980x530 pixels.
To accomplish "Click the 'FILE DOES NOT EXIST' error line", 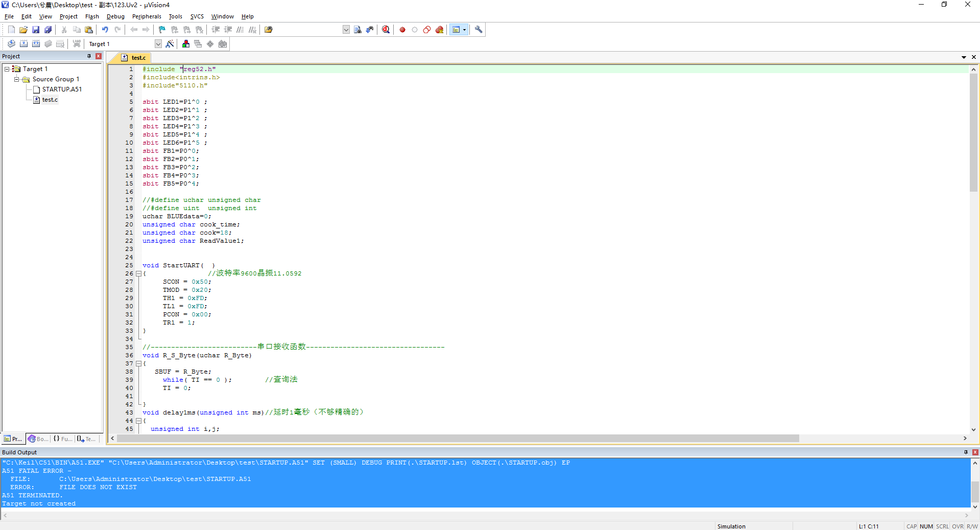I will click(x=98, y=487).
